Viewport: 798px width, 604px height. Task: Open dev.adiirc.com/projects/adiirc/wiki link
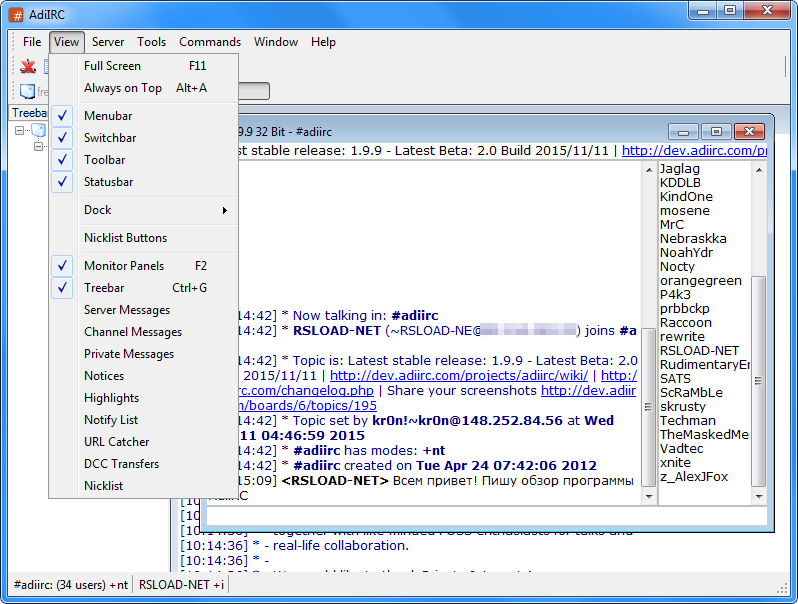[x=459, y=376]
